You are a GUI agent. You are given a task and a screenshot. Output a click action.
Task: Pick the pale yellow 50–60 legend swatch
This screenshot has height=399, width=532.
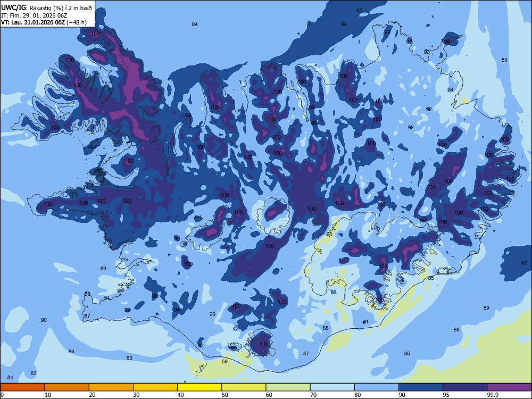pos(244,387)
